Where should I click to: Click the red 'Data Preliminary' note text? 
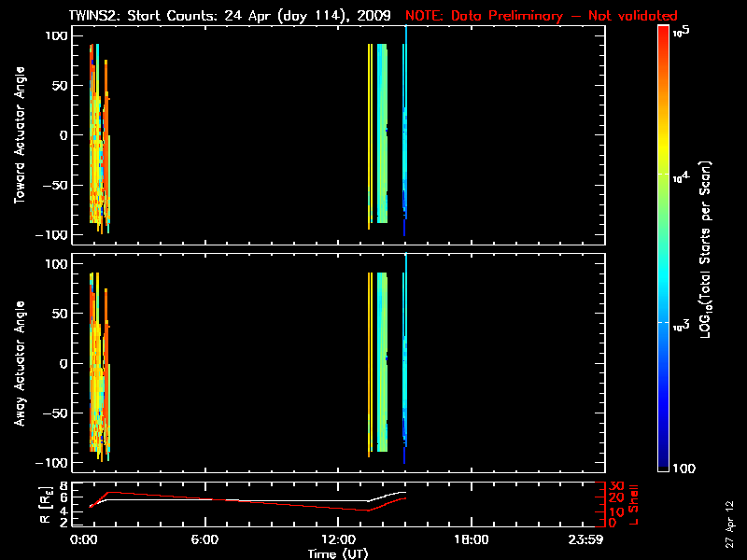[542, 16]
